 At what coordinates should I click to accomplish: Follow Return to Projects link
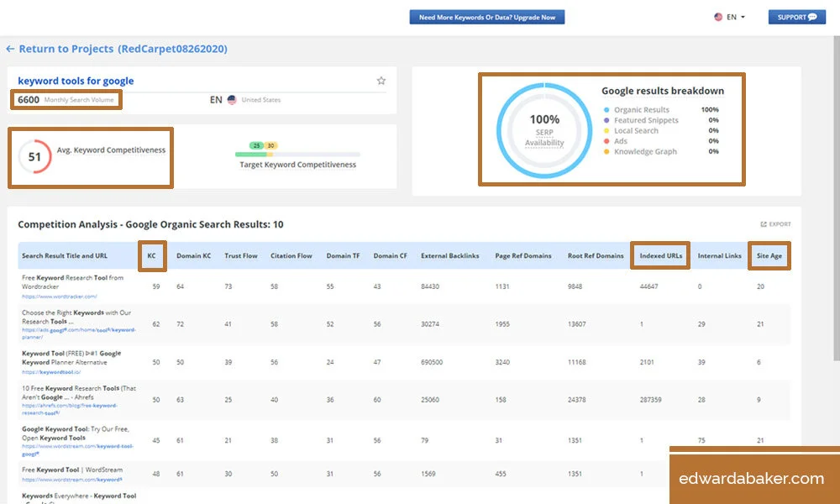tap(123, 49)
